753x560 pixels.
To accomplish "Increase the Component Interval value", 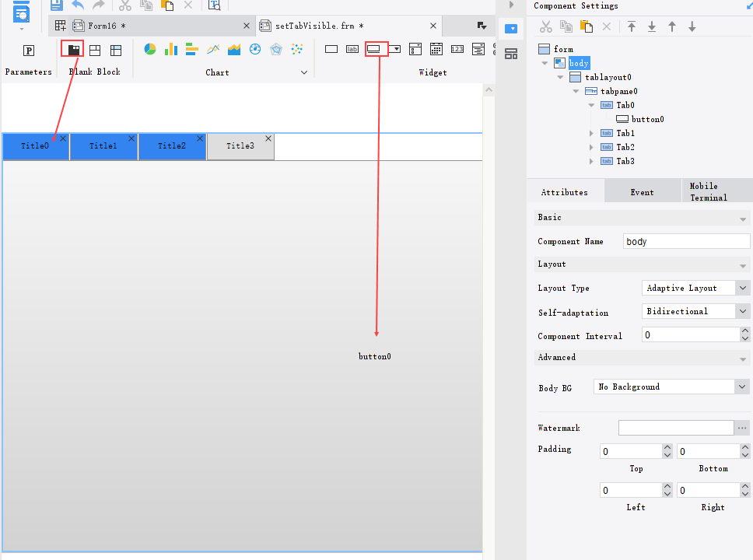I will click(x=745, y=331).
